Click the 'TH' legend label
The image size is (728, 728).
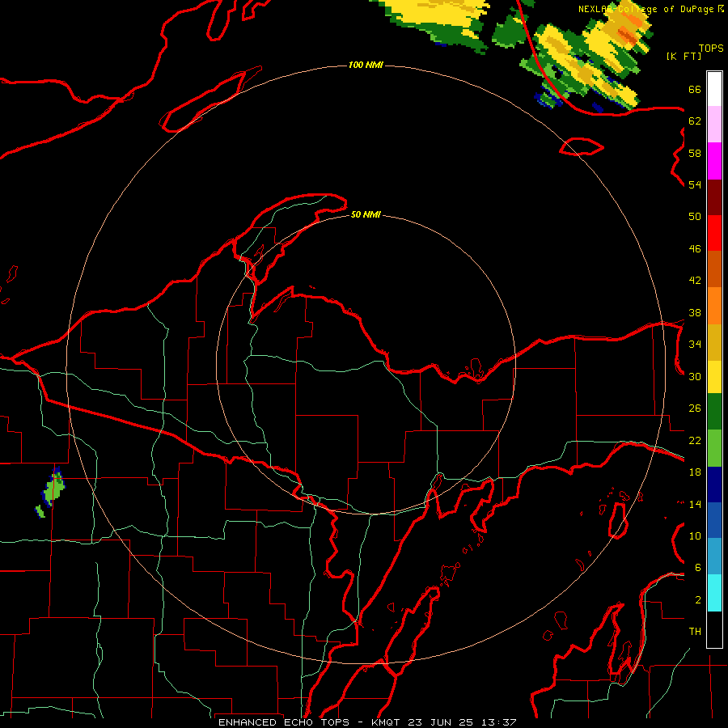695,632
